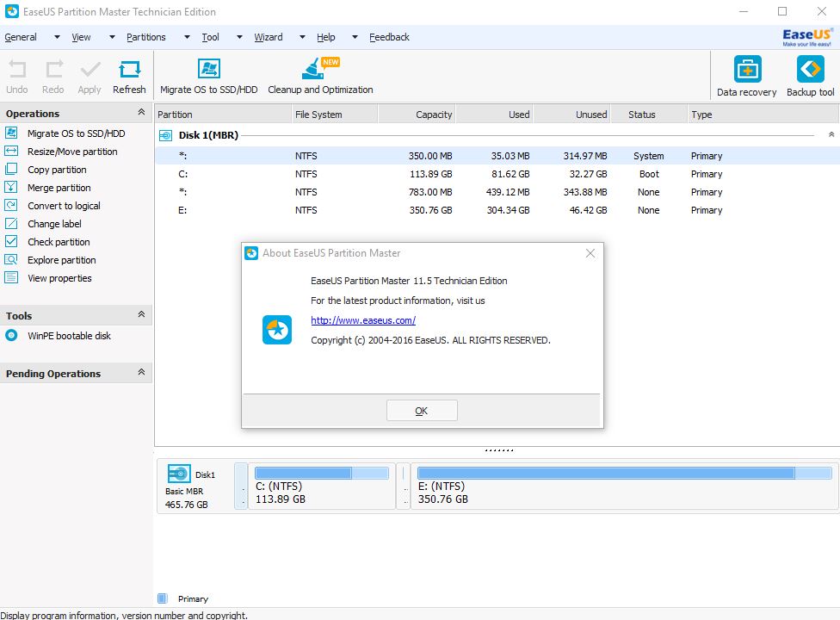Open the Help menu
Screen dimensions: 840x620
click(x=325, y=37)
